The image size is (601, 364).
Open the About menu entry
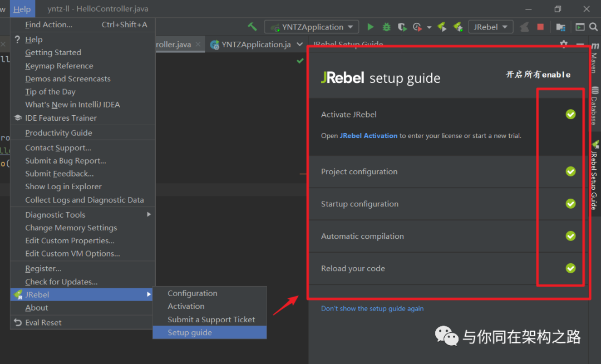pyautogui.click(x=82, y=308)
